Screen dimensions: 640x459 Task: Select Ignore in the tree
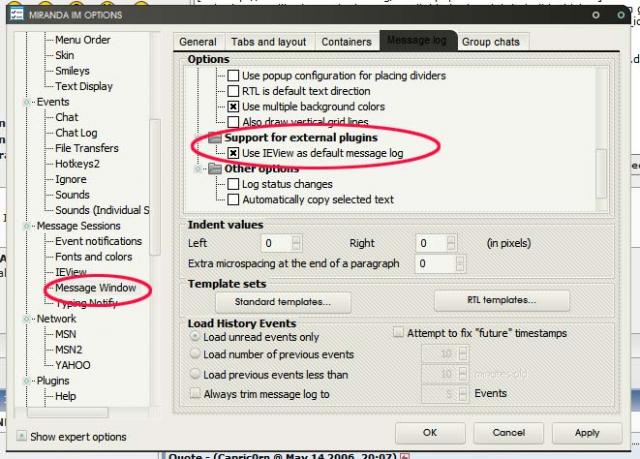tap(71, 179)
